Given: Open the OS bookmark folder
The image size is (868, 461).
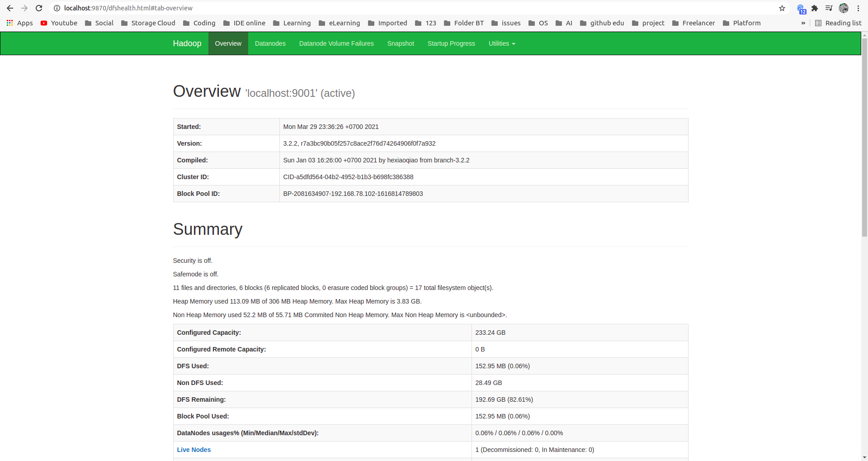Looking at the screenshot, I should (x=538, y=23).
